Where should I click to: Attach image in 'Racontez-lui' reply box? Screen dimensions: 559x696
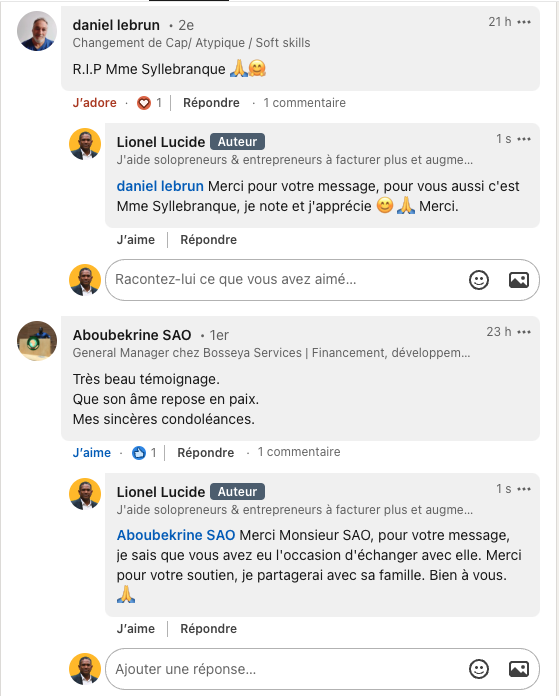pos(519,280)
